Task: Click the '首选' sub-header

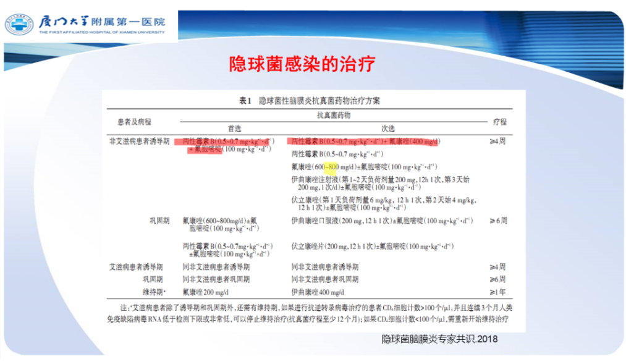Action: [234, 129]
